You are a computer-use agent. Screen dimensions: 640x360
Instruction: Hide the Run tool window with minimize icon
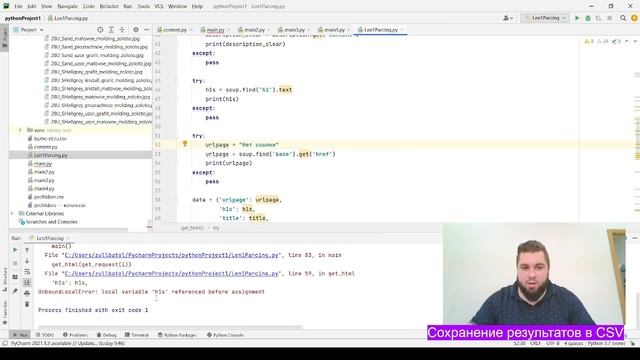635,238
